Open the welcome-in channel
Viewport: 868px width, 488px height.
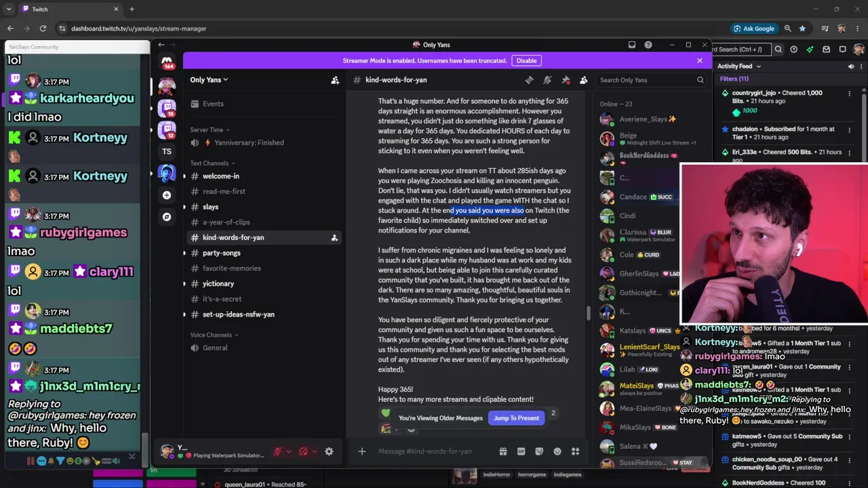(x=263, y=176)
